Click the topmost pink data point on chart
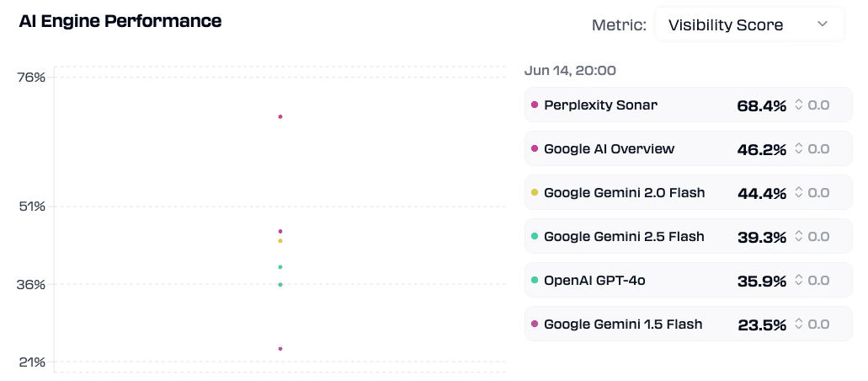 pyautogui.click(x=280, y=116)
